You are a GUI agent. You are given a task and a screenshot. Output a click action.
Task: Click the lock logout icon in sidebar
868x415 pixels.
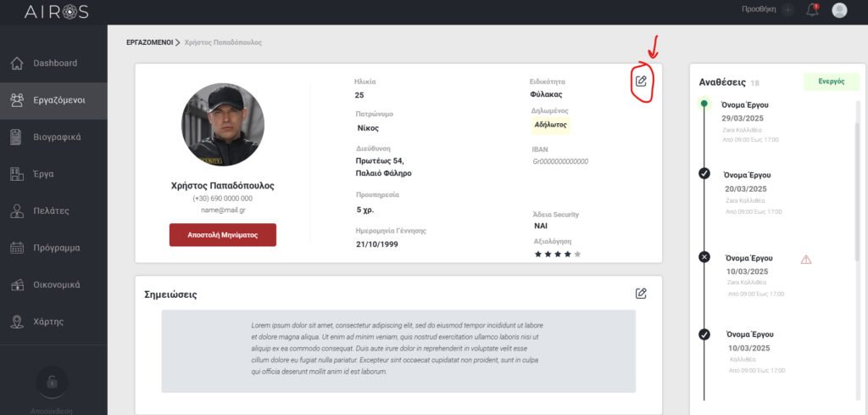coord(53,383)
